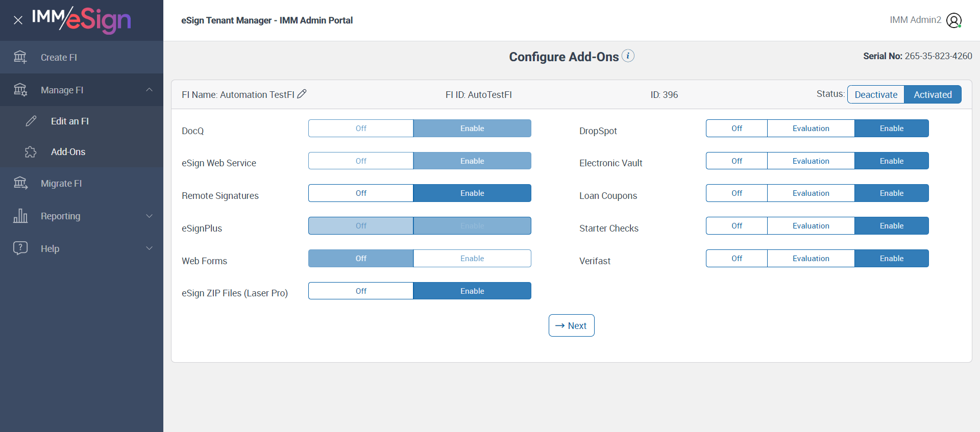The height and width of the screenshot is (432, 980).
Task: Click the Reporting bar chart icon
Action: coord(20,216)
